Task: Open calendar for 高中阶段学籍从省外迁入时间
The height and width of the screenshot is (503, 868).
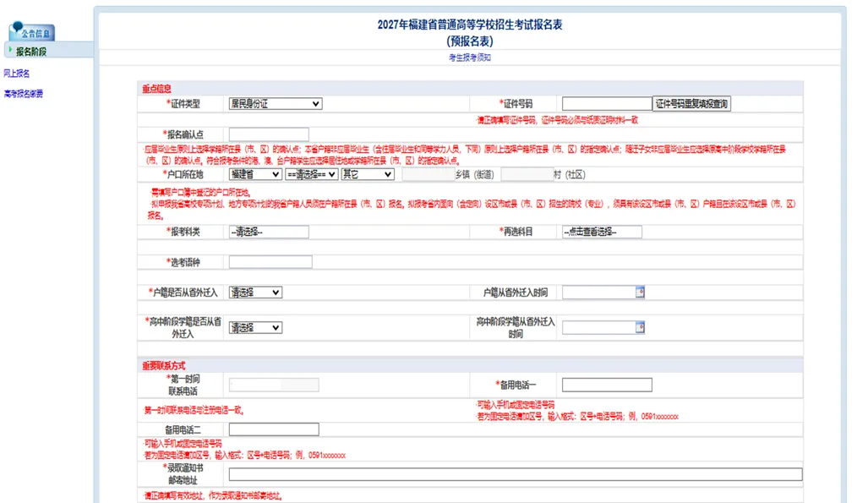Action: coord(640,327)
